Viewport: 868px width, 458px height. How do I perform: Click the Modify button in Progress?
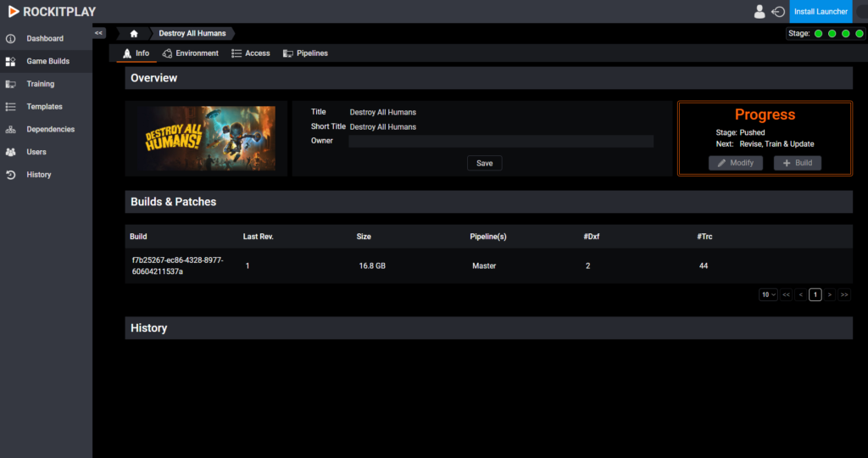coord(736,163)
